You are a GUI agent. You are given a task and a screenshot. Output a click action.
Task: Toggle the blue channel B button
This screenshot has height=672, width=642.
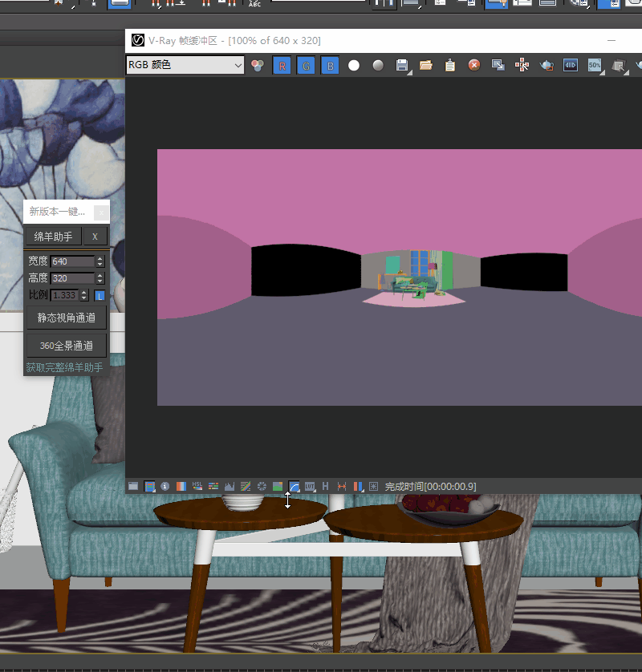tap(330, 66)
